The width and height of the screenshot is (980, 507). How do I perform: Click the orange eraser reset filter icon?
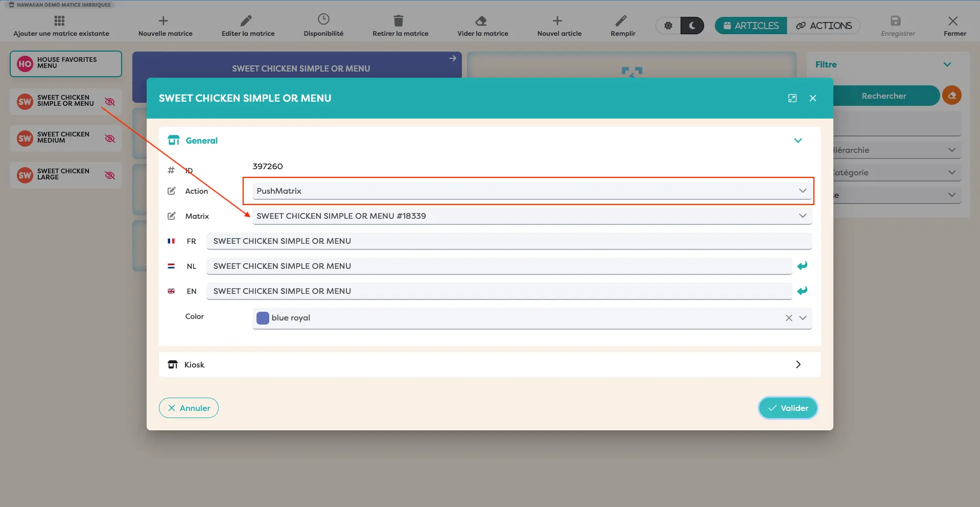[952, 95]
